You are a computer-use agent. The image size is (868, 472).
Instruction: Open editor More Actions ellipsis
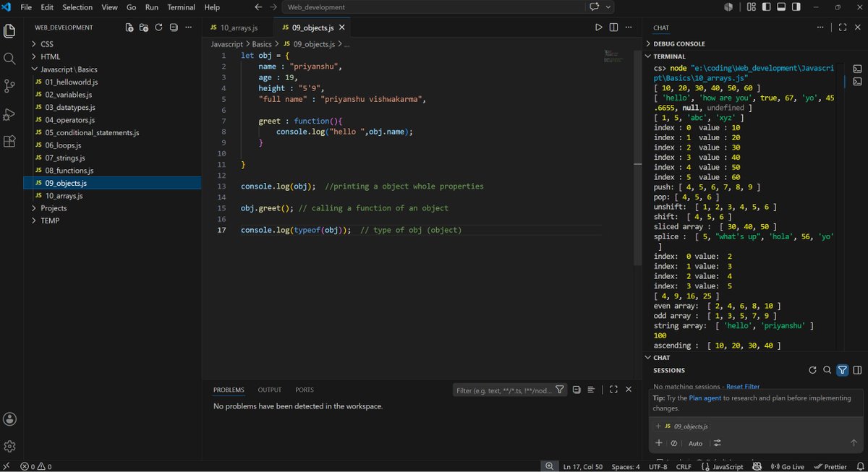pos(628,27)
